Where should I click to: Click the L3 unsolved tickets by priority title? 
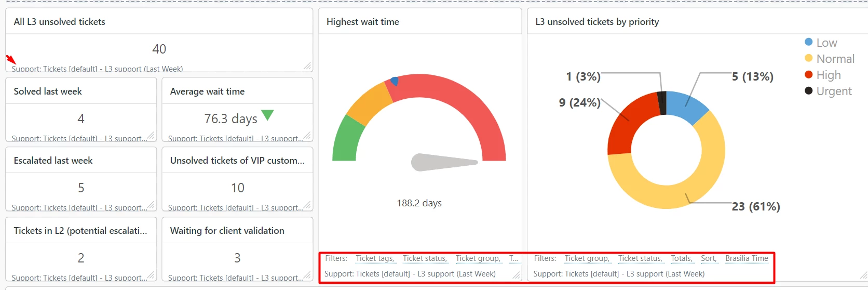[x=597, y=22]
